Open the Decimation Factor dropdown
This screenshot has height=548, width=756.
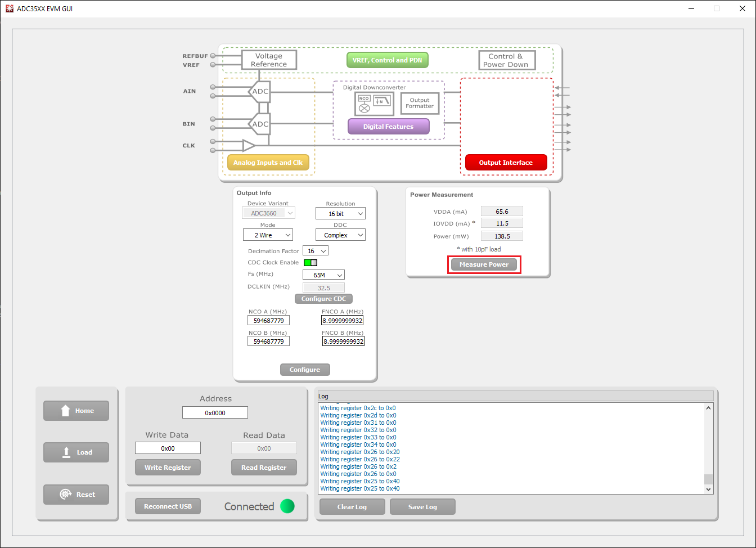coord(316,251)
